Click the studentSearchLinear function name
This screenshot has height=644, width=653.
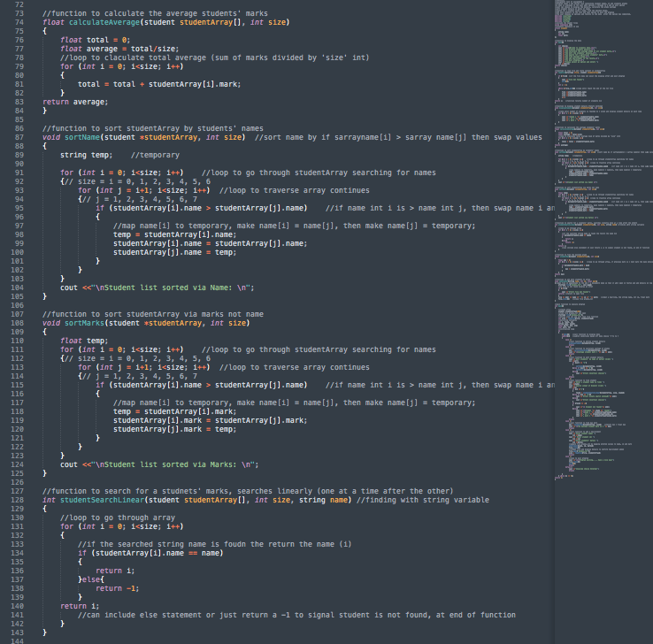(102, 500)
